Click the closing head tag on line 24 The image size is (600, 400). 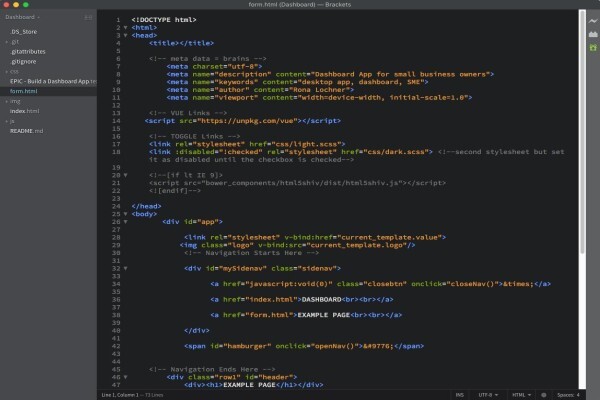tap(147, 206)
